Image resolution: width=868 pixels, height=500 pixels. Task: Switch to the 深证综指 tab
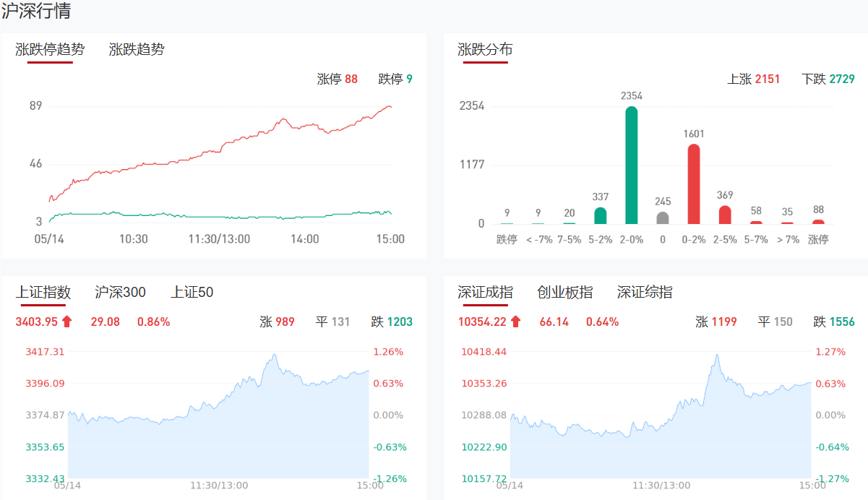coord(645,293)
